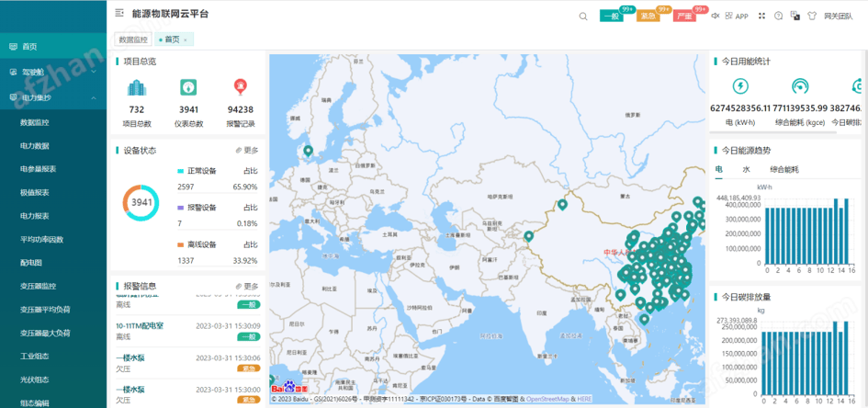Collapse the 电力集抄 menu chevron
This screenshot has width=868, height=408.
click(93, 97)
